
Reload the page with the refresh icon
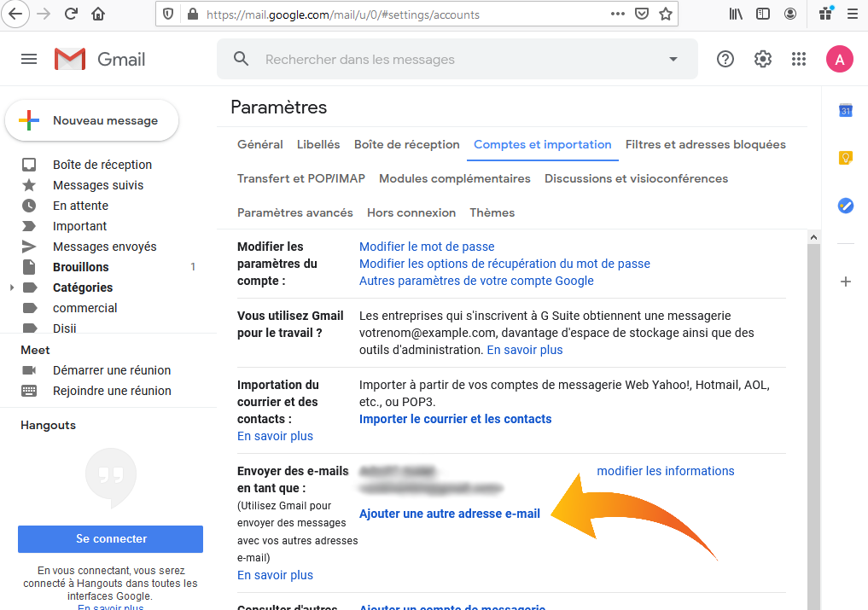[x=71, y=15]
